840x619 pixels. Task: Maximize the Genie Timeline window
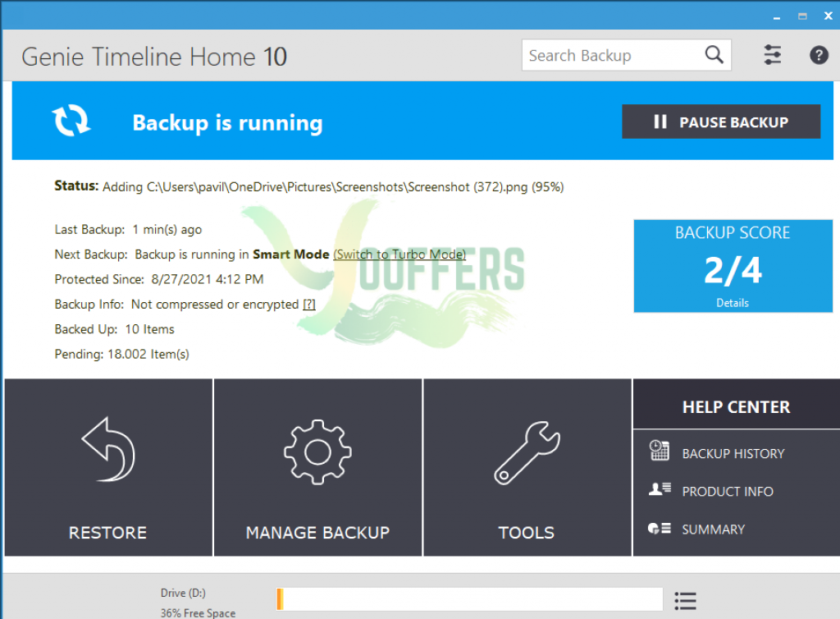(x=802, y=16)
